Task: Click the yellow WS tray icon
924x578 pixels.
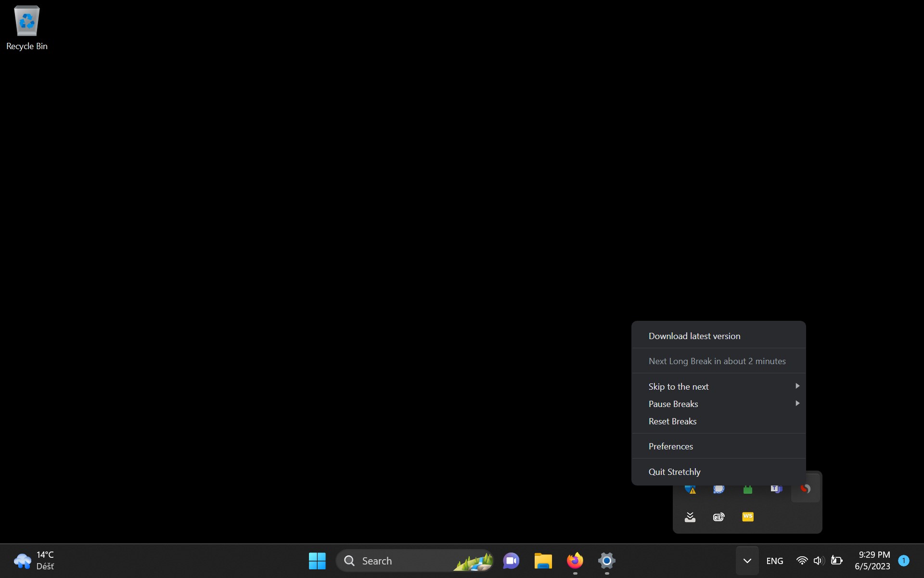Action: (747, 517)
